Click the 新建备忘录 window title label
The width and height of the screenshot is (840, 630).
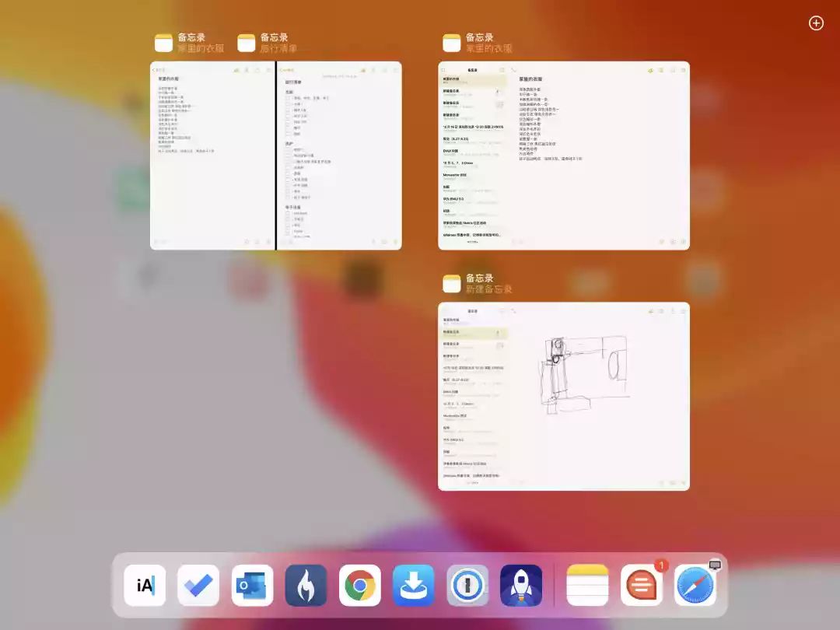click(489, 289)
